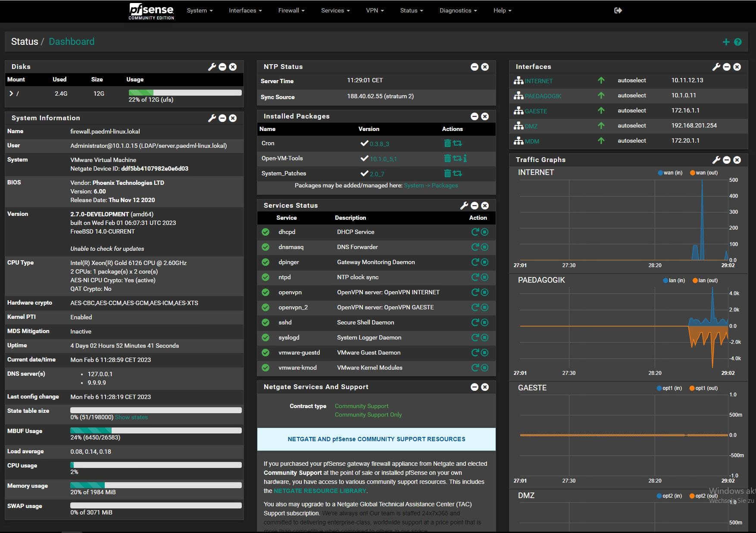Click the Show states link

(x=131, y=417)
